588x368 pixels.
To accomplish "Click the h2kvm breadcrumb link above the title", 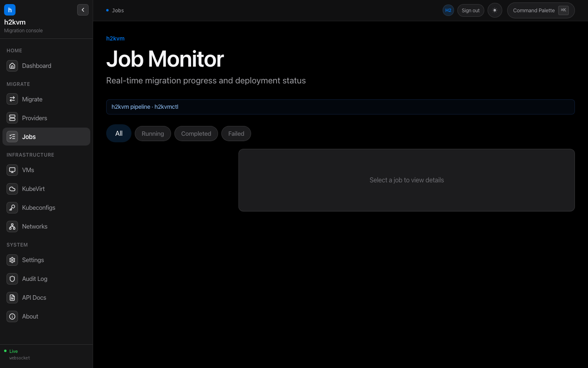I will pyautogui.click(x=115, y=38).
